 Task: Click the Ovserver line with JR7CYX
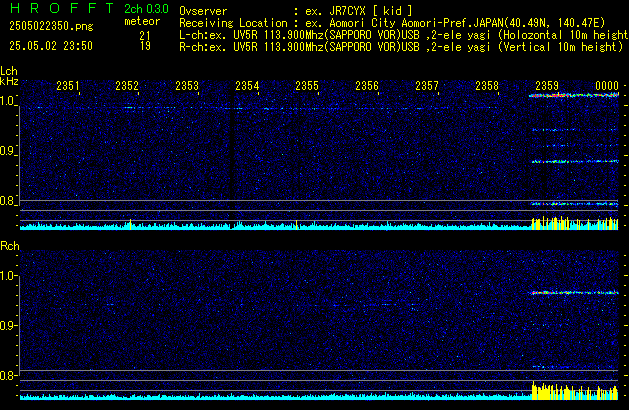click(x=296, y=11)
